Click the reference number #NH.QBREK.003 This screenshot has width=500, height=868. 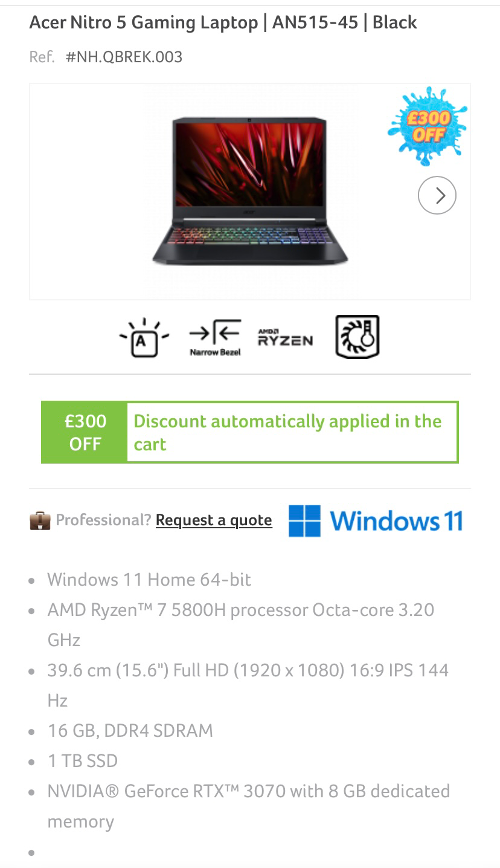coord(124,57)
